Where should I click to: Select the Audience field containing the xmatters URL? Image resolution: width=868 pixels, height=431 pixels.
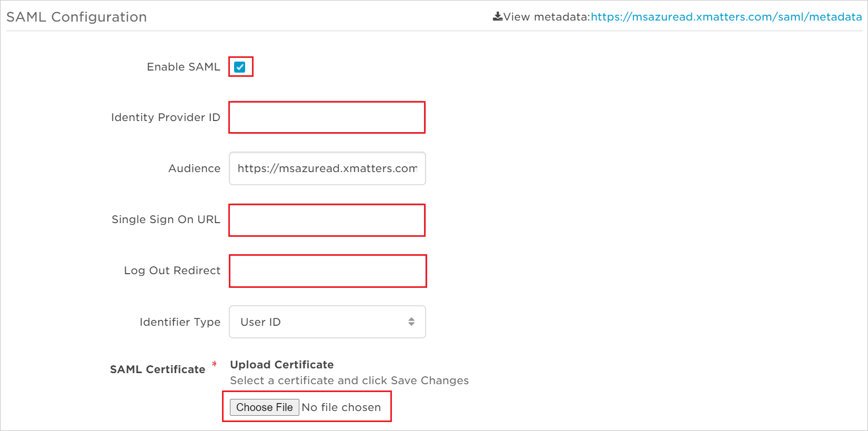tap(327, 168)
